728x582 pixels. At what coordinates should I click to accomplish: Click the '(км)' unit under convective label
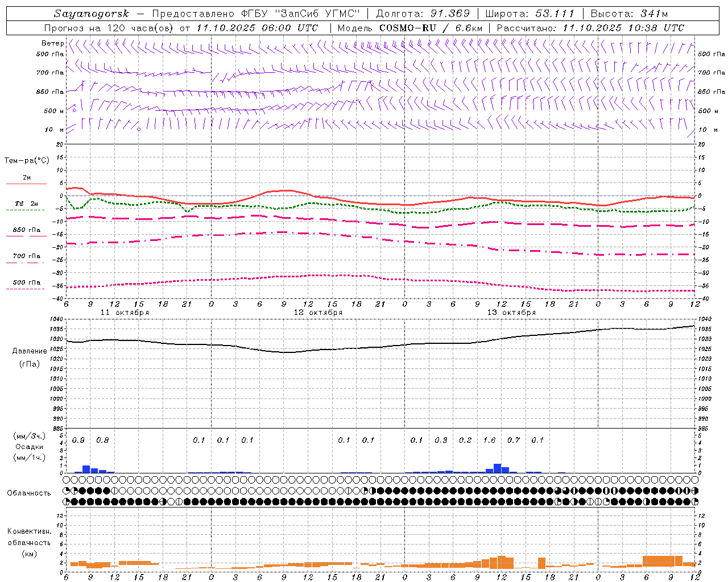point(30,554)
